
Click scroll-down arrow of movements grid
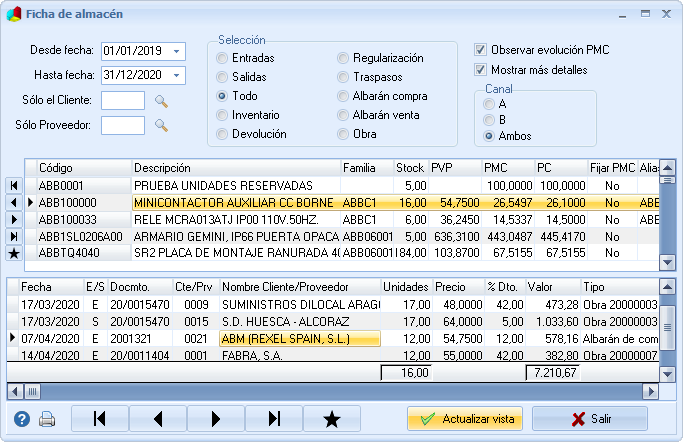(667, 374)
